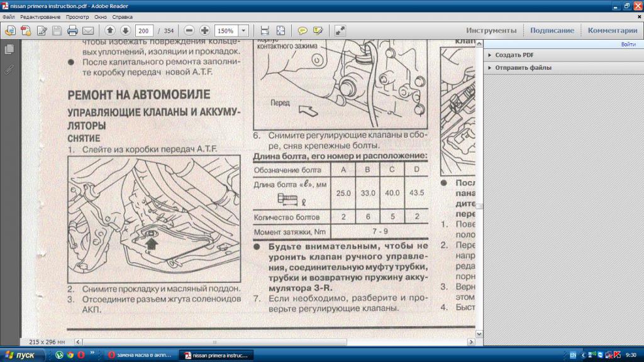Click the table cell value 25.0
644x362 pixels.
(x=343, y=193)
